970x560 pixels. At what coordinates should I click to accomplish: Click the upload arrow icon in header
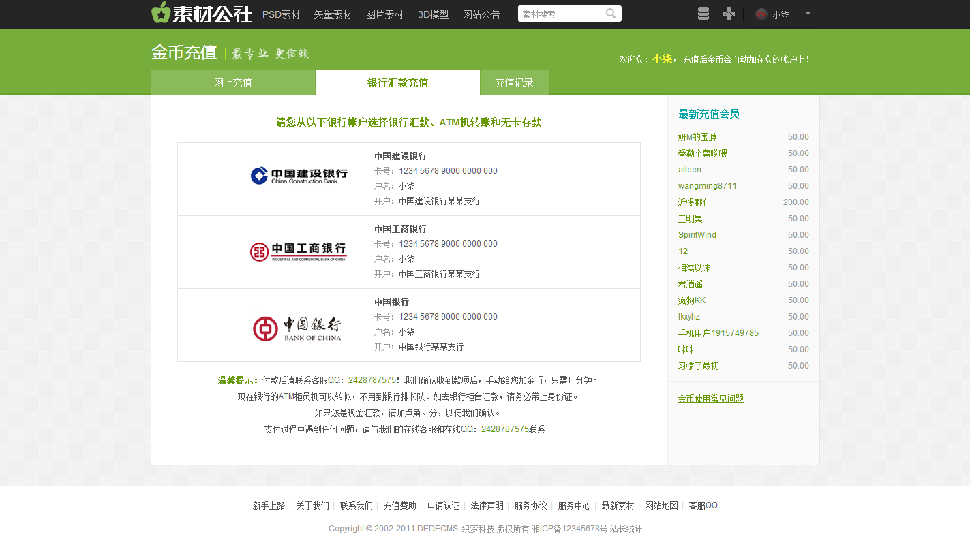tap(729, 14)
